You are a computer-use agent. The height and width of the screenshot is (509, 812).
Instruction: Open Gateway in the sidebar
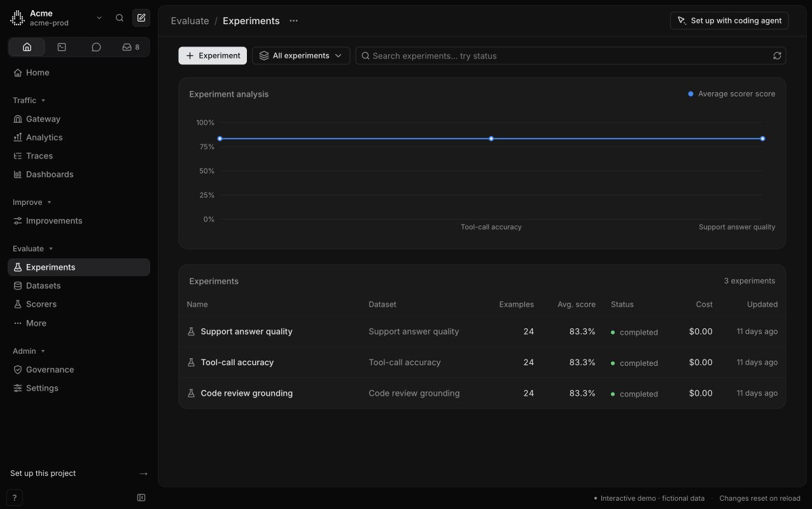[79, 119]
